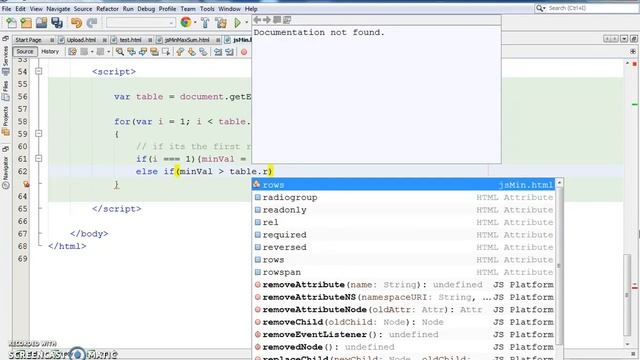Select the Chrome browser icon
The height and width of the screenshot is (360, 640).
(x=186, y=22)
